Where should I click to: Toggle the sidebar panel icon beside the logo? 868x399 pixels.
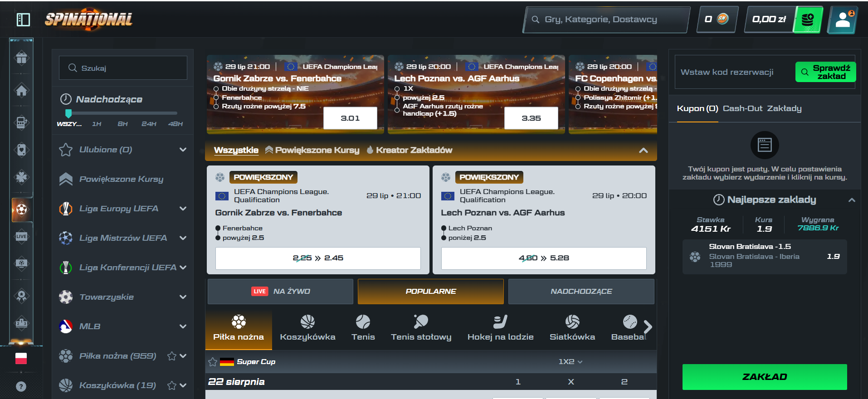tap(23, 19)
